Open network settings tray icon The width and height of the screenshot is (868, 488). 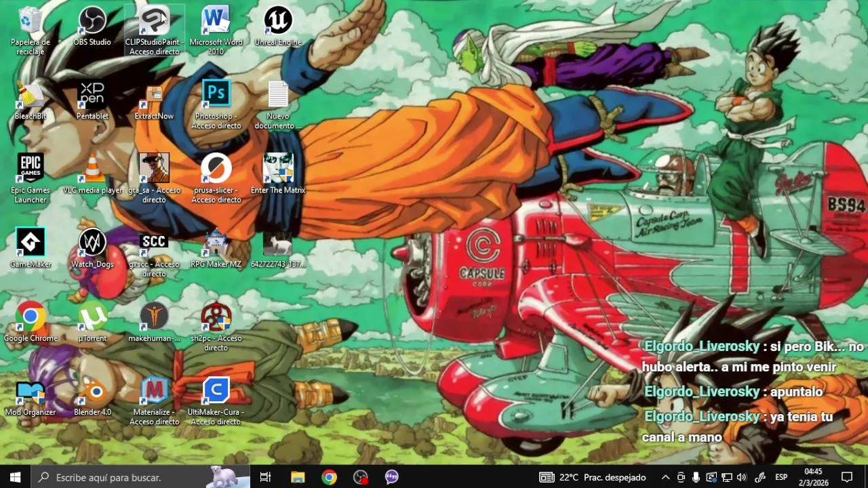(726, 477)
